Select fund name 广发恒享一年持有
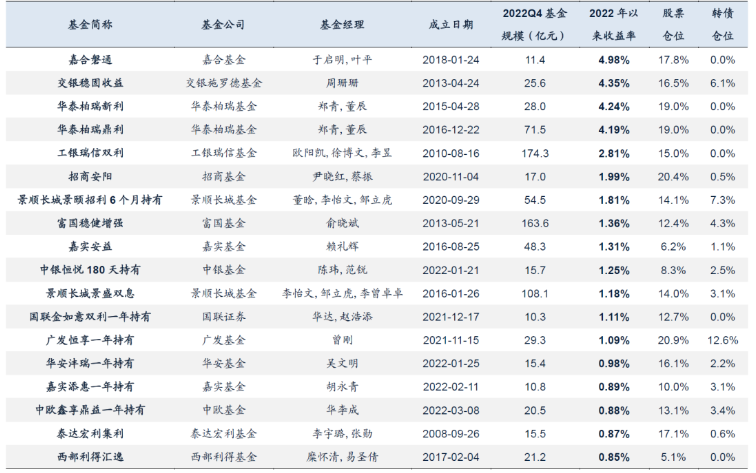The width and height of the screenshot is (756, 473). (x=90, y=340)
